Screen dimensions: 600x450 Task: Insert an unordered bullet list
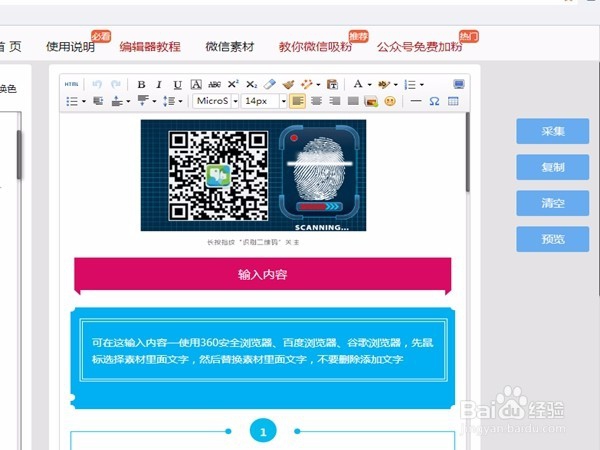72,101
